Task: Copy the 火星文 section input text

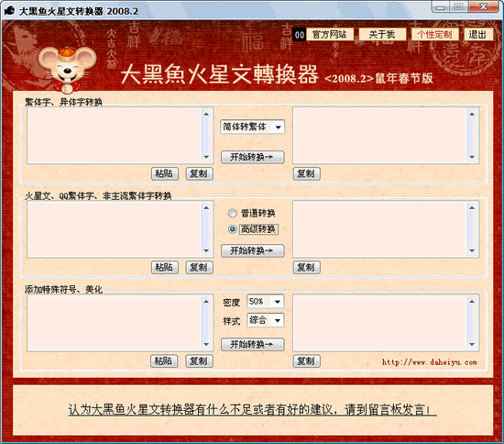Action: coord(199,267)
